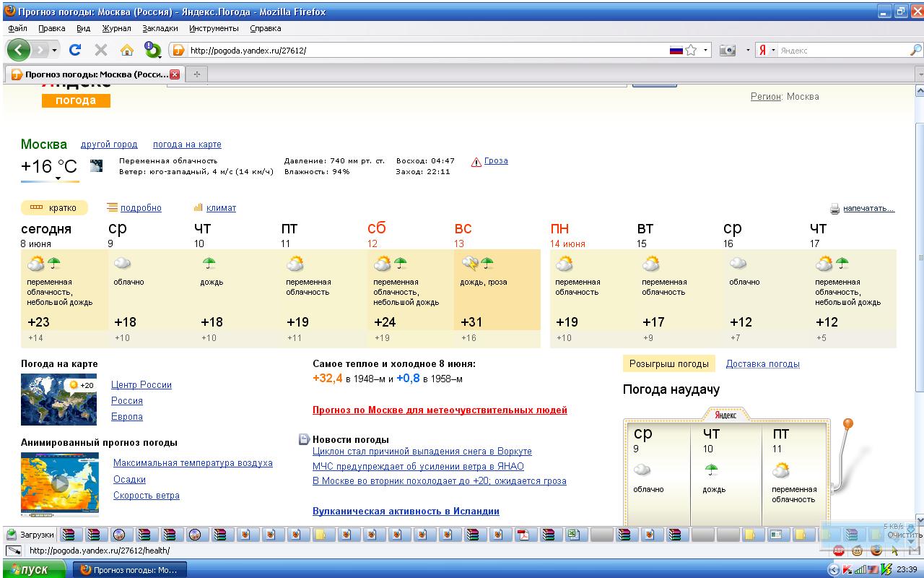Click the green toolbar icon with exclamation mark
The width and height of the screenshot is (924, 578).
click(x=152, y=50)
